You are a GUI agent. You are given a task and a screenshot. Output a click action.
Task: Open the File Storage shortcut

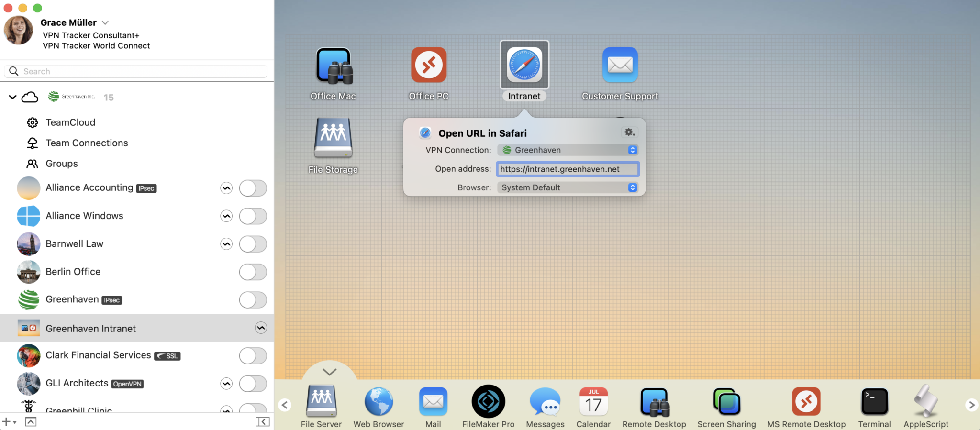(333, 138)
